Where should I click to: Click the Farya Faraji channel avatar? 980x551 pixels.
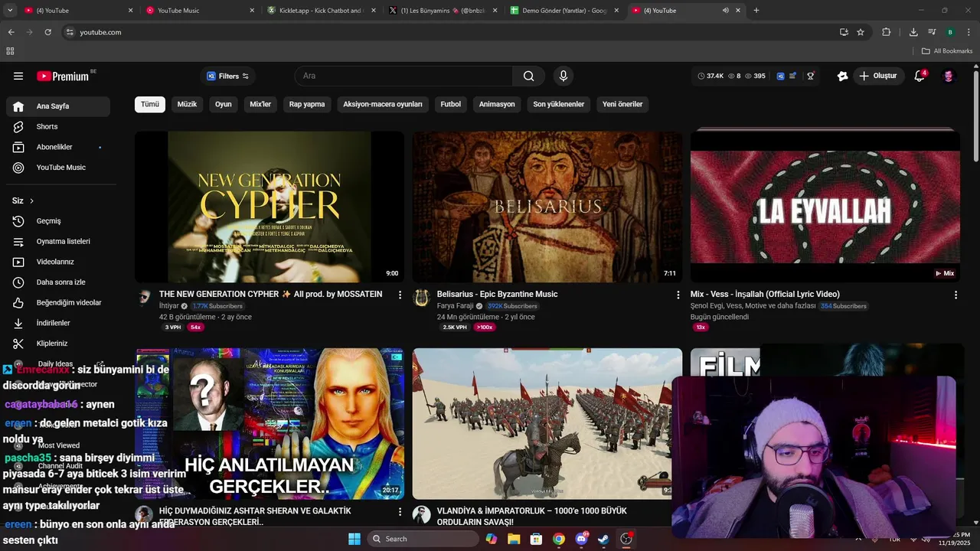click(421, 298)
